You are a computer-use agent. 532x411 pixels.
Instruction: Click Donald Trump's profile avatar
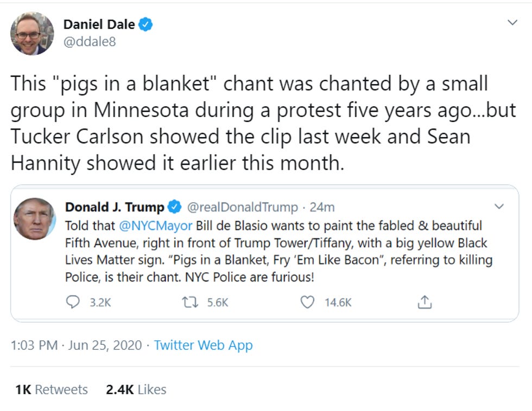[x=37, y=210]
